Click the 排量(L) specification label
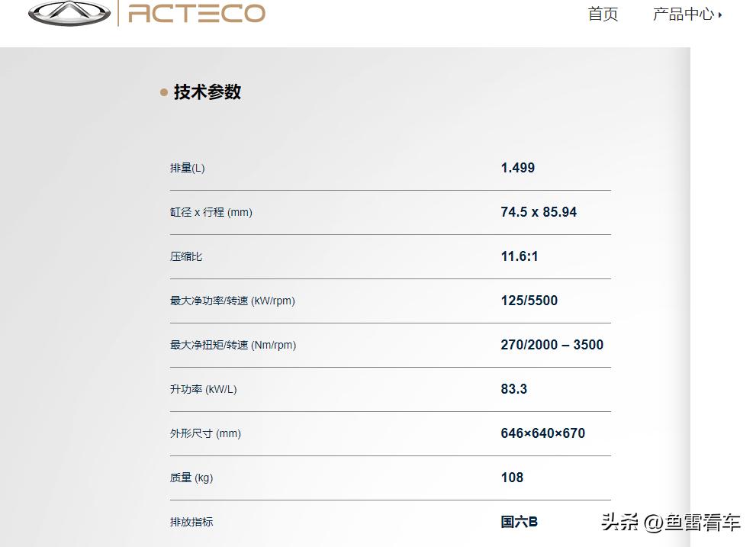Screen dimensions: 756x547 tap(187, 168)
